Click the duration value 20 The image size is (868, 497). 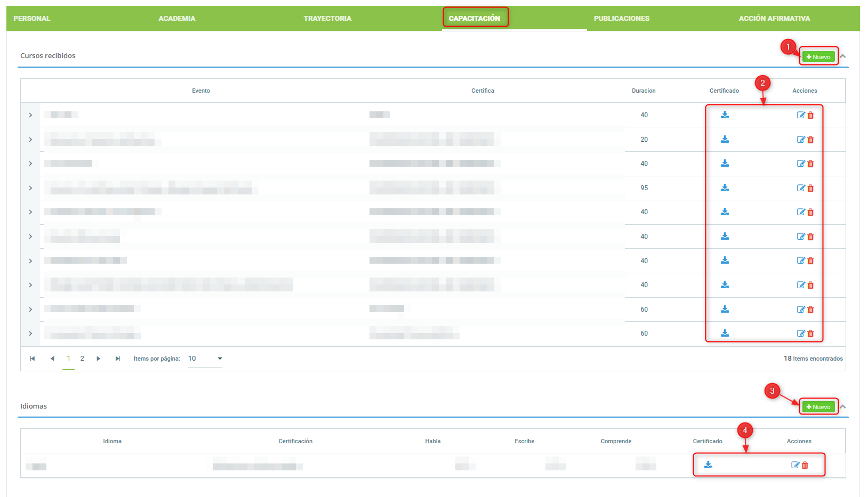pos(644,140)
